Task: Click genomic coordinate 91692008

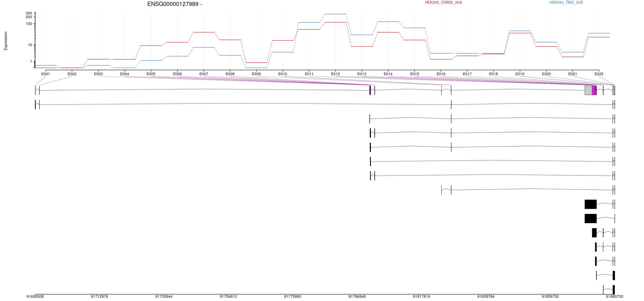Action: (x=35, y=297)
